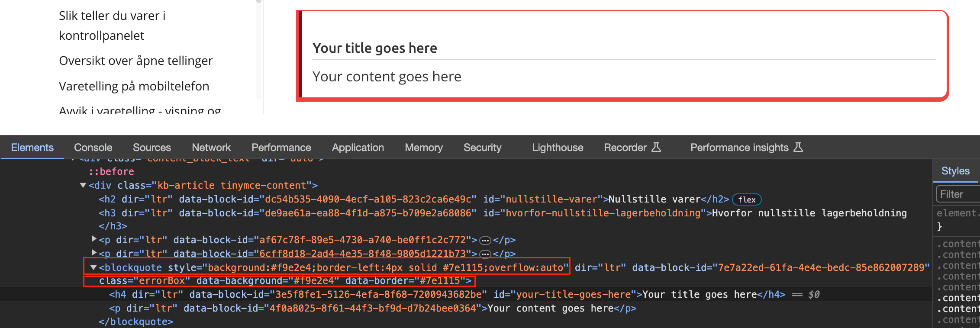Expand the second collapsed p element arrow
The width and height of the screenshot is (980, 328).
[93, 252]
